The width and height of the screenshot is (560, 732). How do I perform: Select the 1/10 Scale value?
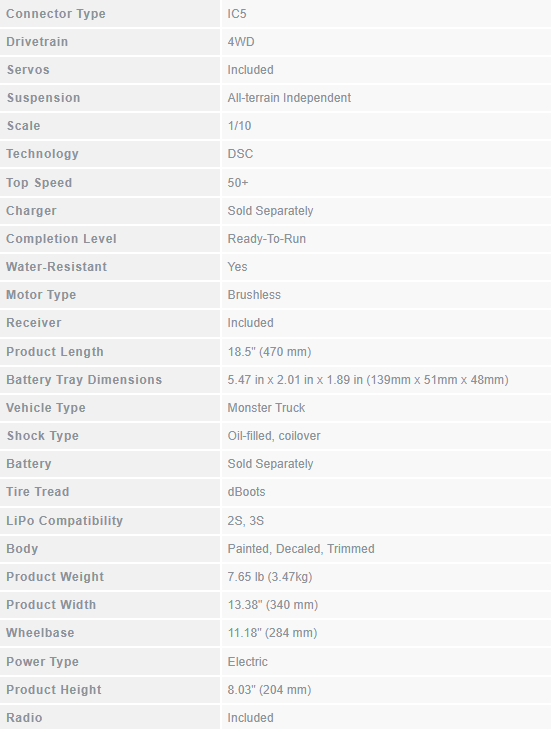click(239, 126)
